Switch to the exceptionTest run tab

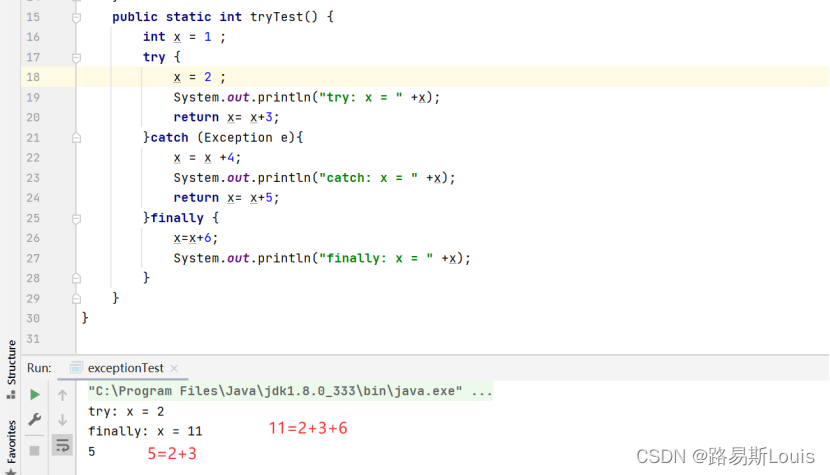coord(125,368)
